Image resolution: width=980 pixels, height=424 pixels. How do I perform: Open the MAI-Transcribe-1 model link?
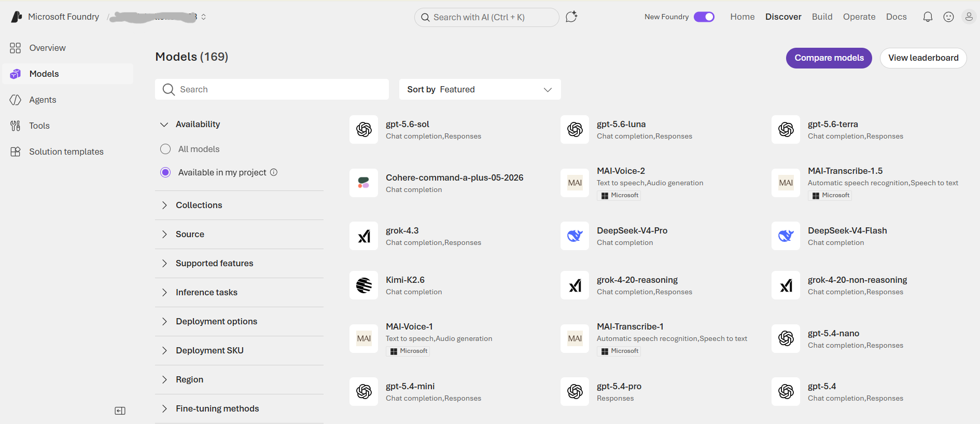(x=630, y=326)
